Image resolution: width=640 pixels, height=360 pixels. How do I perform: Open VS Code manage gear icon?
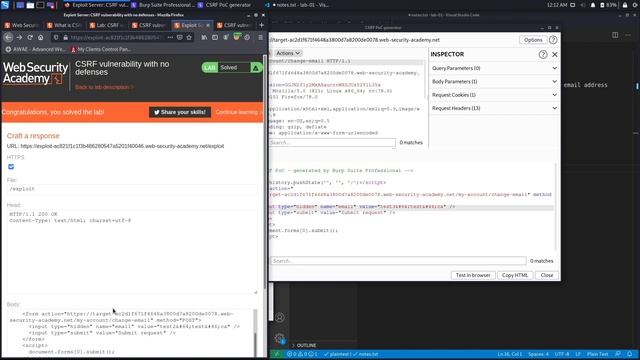click(x=280, y=338)
